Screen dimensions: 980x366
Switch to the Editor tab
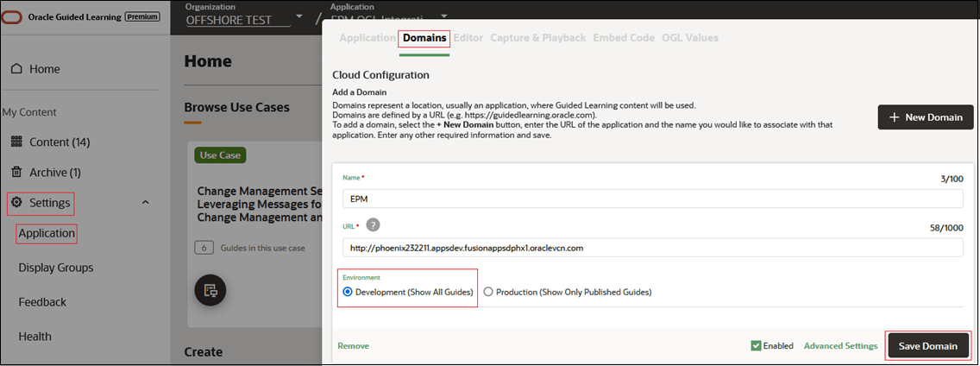click(468, 37)
